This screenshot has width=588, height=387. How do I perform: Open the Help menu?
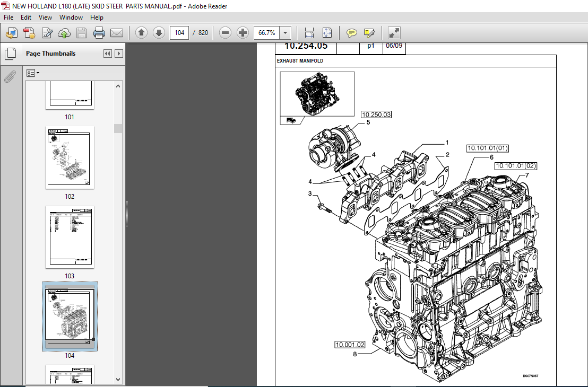pyautogui.click(x=97, y=17)
